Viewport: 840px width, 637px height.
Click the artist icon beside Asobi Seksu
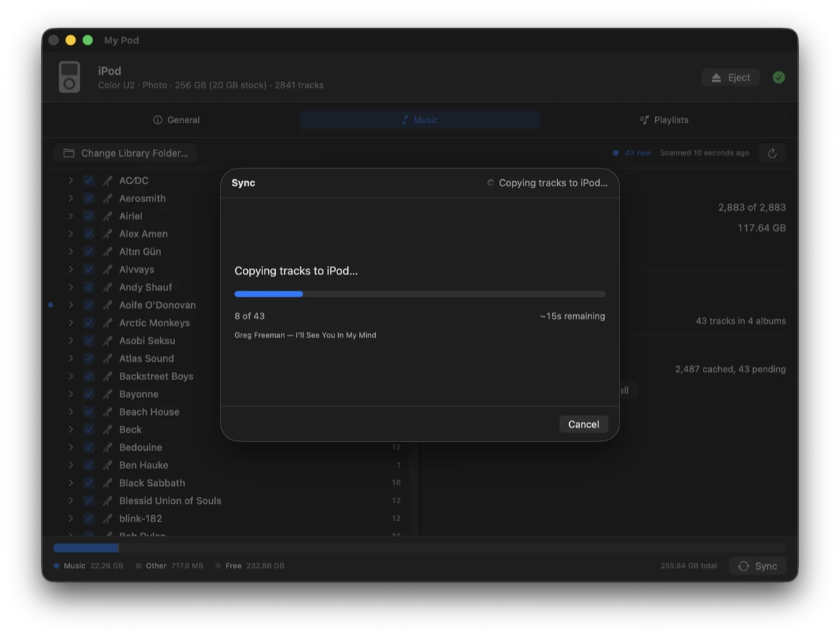107,341
